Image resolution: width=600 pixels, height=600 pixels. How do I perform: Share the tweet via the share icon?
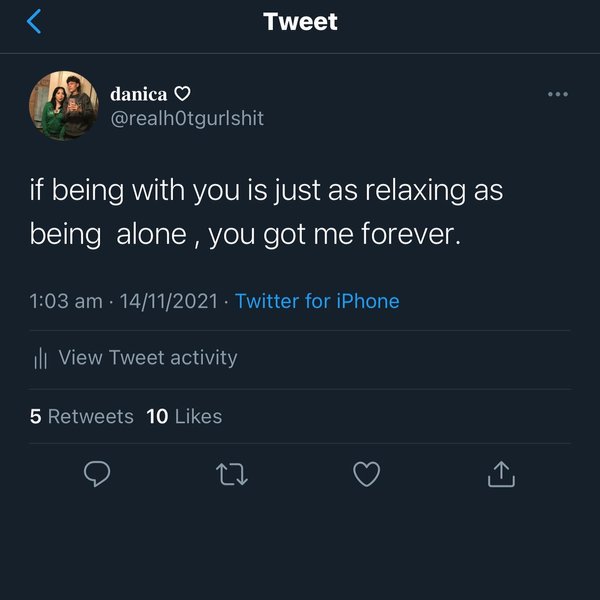[501, 474]
